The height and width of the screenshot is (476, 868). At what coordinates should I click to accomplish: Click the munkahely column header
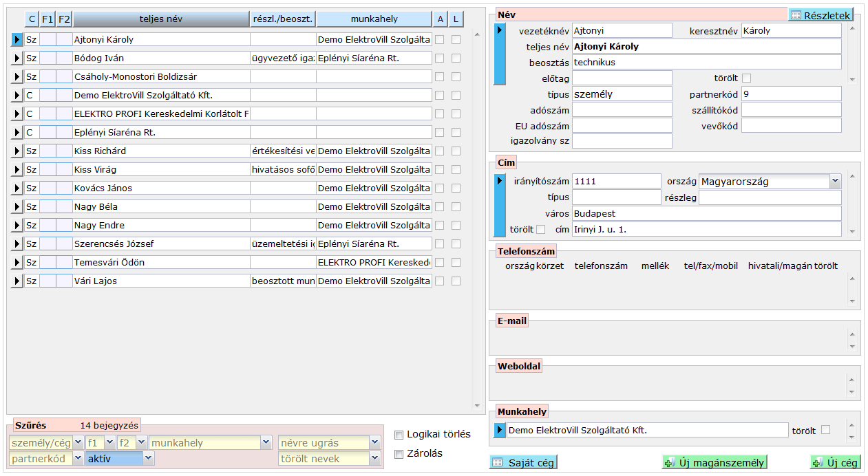[x=374, y=19]
